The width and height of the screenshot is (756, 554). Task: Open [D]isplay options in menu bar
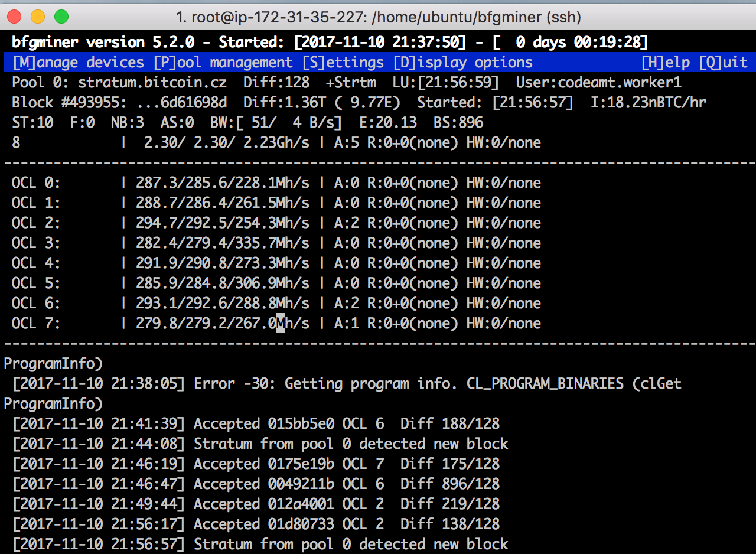(463, 63)
